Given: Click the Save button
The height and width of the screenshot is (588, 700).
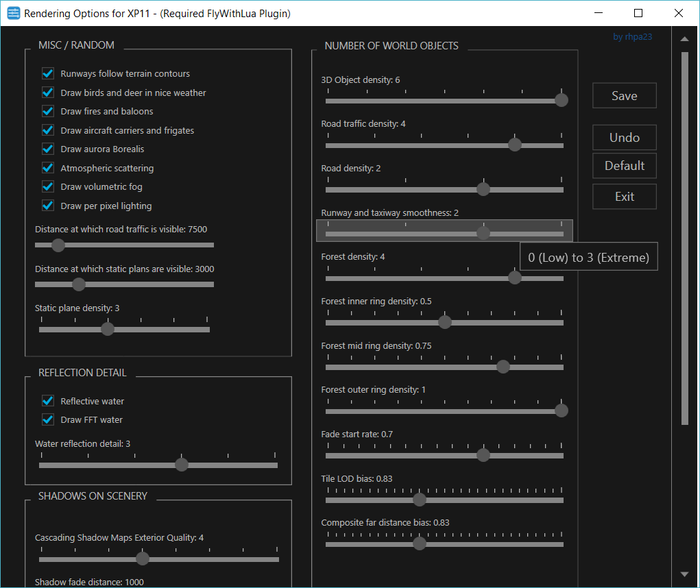Looking at the screenshot, I should (624, 95).
